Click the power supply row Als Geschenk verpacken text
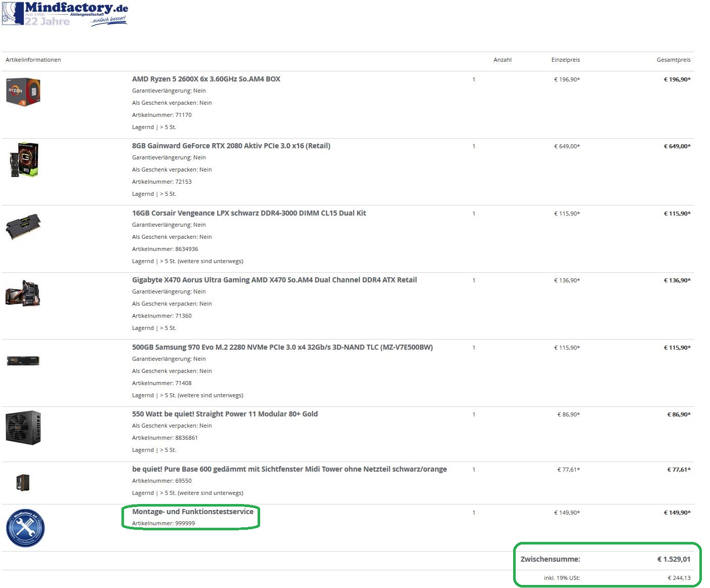710x588 pixels. pos(172,426)
